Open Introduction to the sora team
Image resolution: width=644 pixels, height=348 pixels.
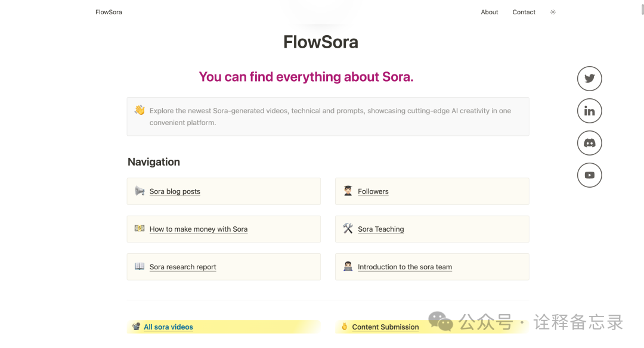(405, 267)
